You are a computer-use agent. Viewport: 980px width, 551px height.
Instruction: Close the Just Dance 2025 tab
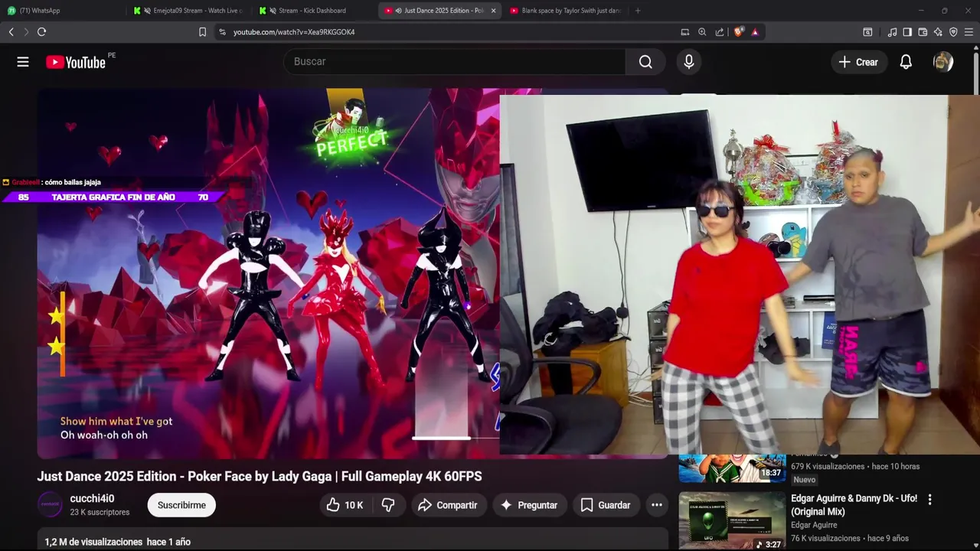[493, 11]
